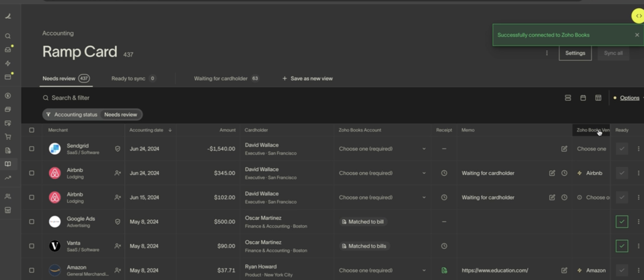
Task: Edit memo for the Sendgrid transaction
Action: (x=564, y=149)
